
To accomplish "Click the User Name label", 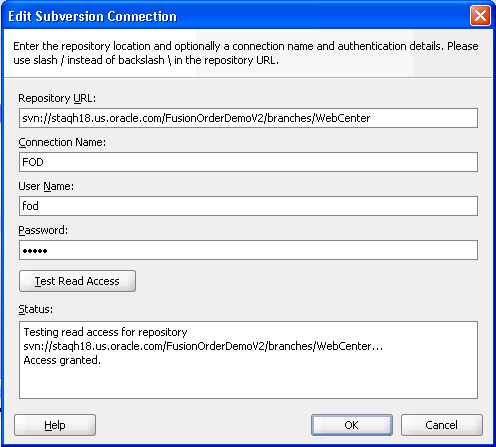I will tap(46, 186).
